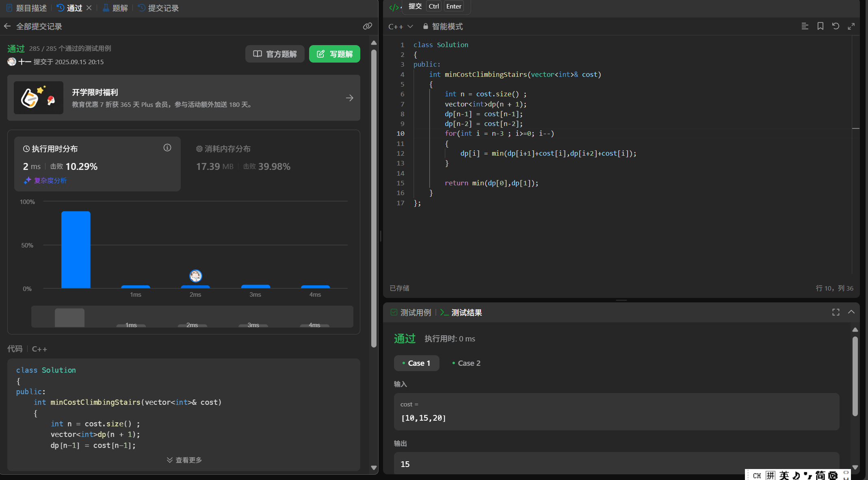Click the chart range slider handle
Image resolution: width=868 pixels, height=480 pixels.
69,317
